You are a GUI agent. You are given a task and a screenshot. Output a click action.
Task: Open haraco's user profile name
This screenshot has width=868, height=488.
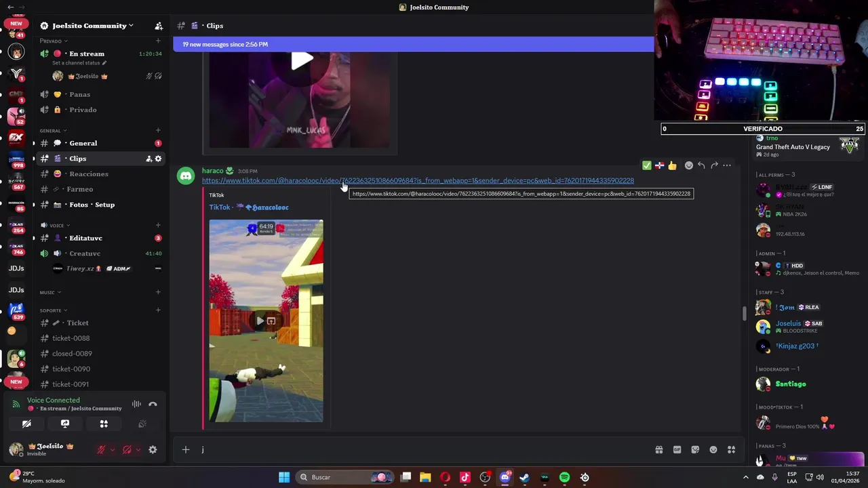[212, 171]
